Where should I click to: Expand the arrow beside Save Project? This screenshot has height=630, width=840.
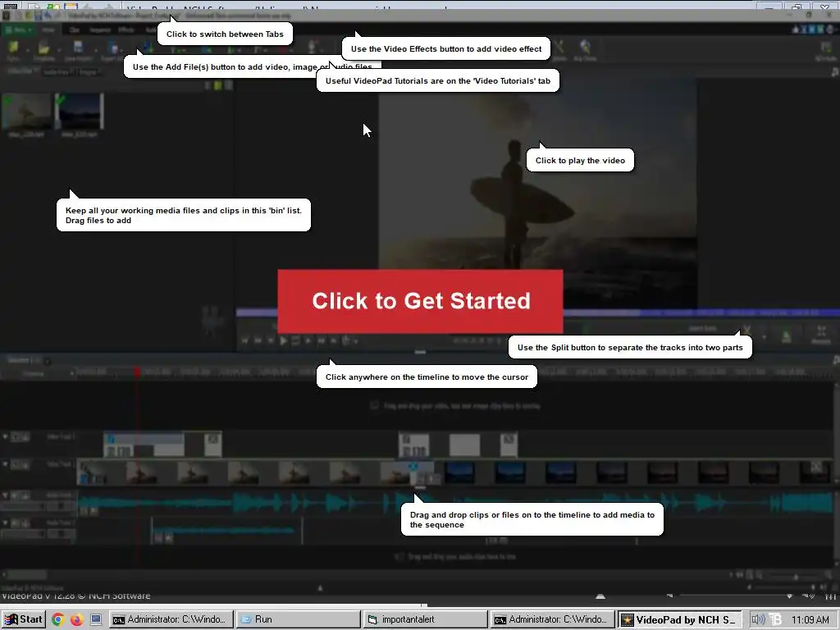pos(97,50)
